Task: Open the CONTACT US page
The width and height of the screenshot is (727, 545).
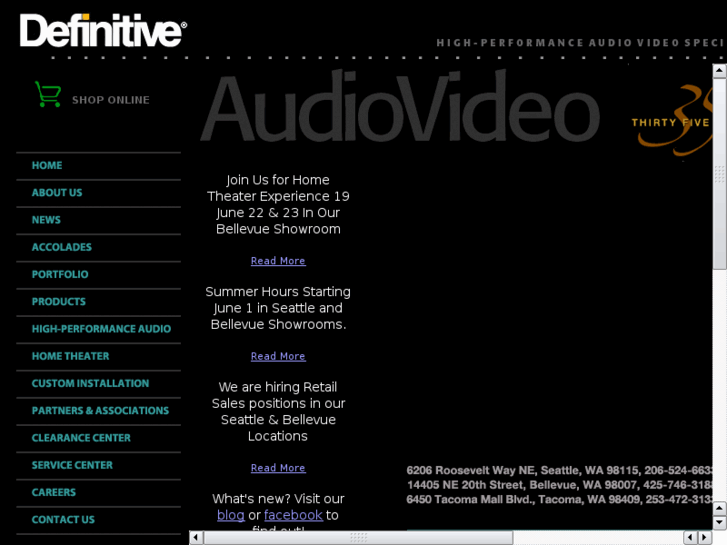Action: (x=63, y=520)
